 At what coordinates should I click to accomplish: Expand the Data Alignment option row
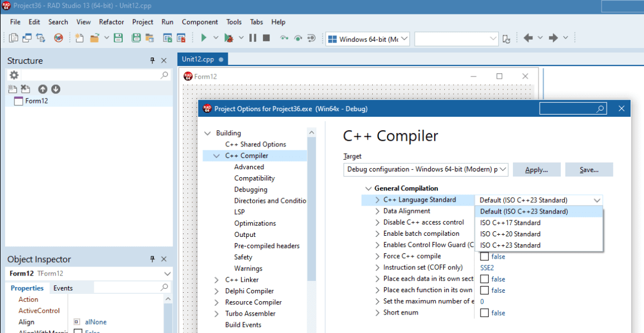coord(377,211)
